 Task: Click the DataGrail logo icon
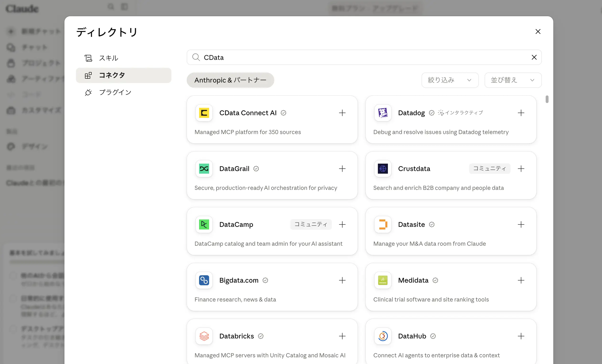[204, 169]
